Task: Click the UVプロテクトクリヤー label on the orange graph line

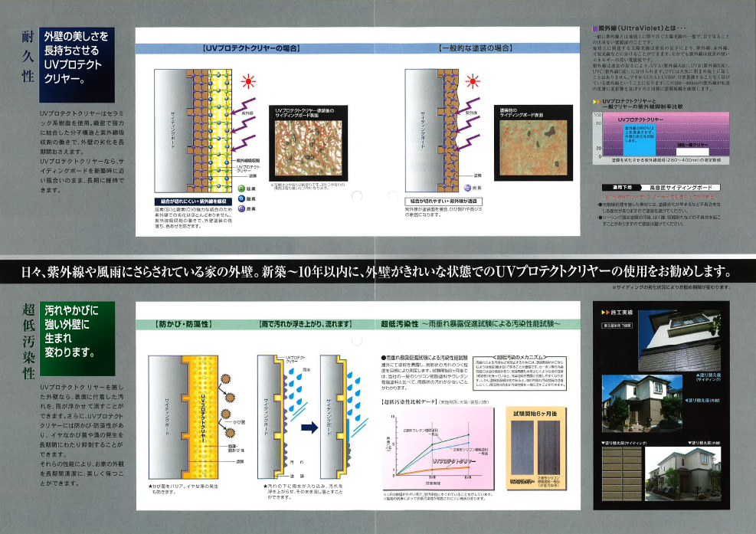Action: (x=455, y=462)
